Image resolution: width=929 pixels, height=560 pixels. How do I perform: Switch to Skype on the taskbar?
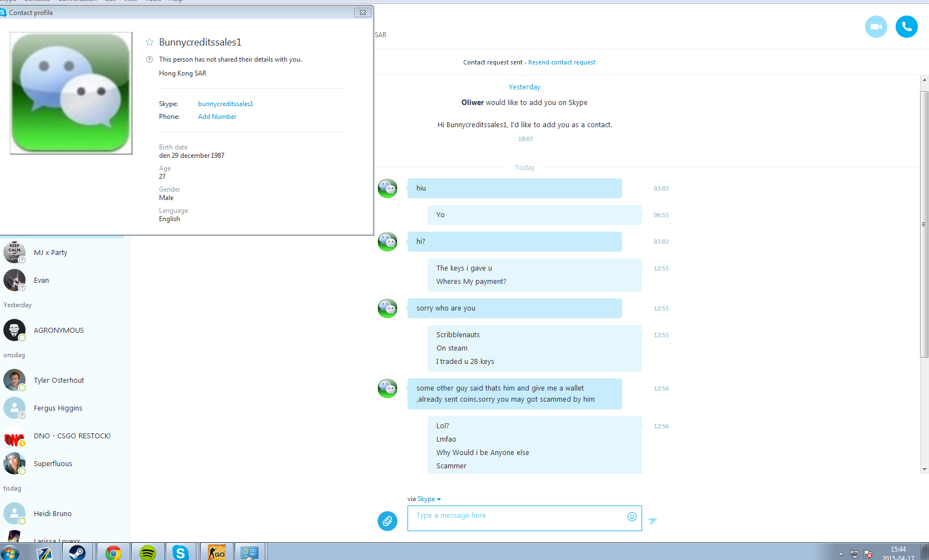(180, 552)
